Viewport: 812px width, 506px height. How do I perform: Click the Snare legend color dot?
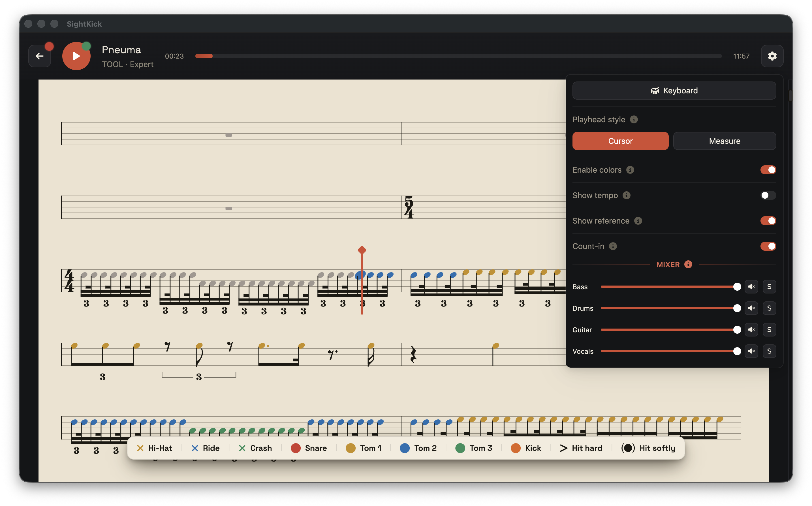click(x=296, y=448)
